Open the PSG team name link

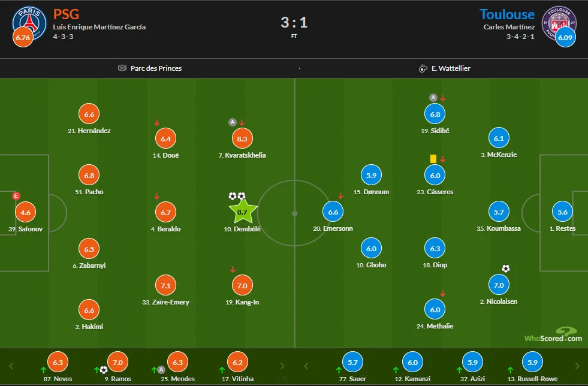click(x=66, y=14)
